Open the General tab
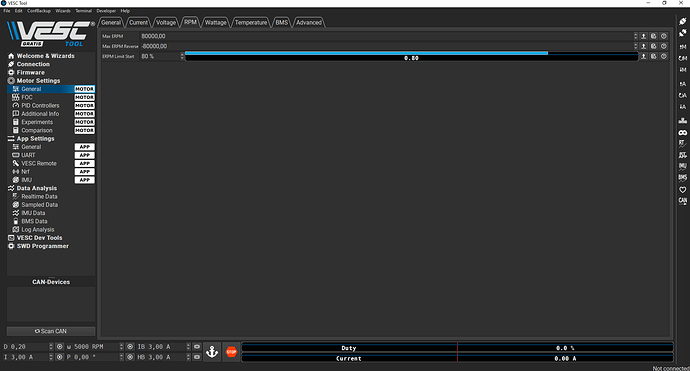 click(x=111, y=22)
